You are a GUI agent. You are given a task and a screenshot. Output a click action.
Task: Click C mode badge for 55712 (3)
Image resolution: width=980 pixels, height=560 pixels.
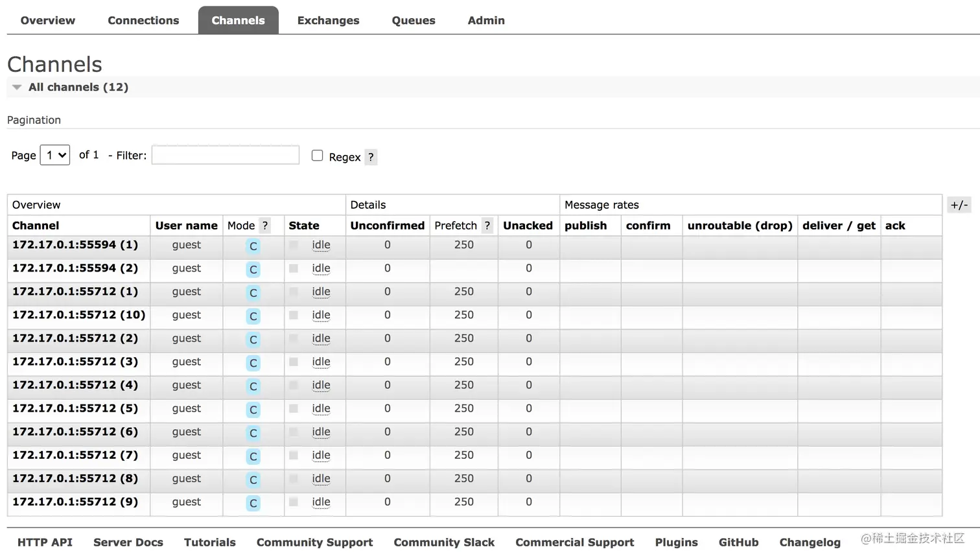click(253, 363)
